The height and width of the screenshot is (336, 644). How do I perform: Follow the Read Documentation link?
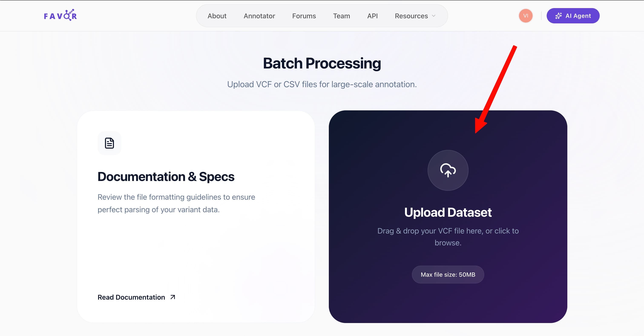(136, 297)
